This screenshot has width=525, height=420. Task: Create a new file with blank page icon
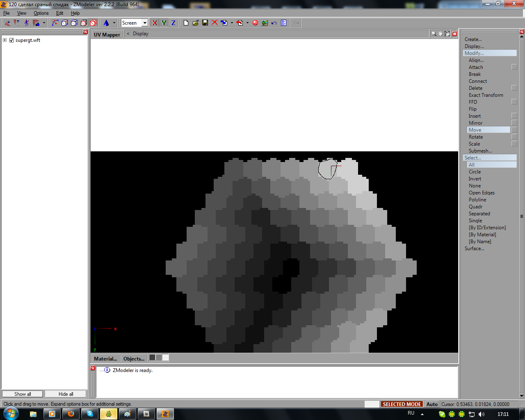(x=186, y=23)
